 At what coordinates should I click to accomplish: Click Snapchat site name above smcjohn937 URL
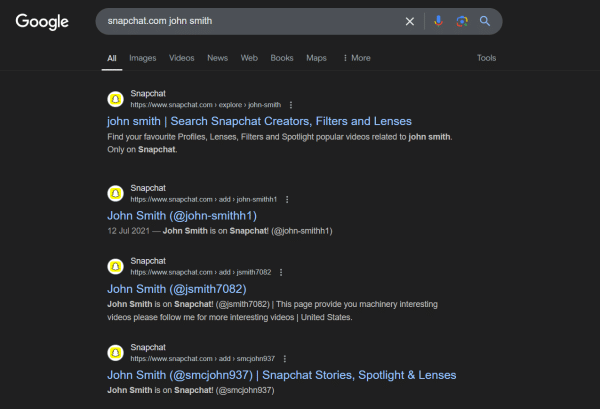[x=148, y=347]
